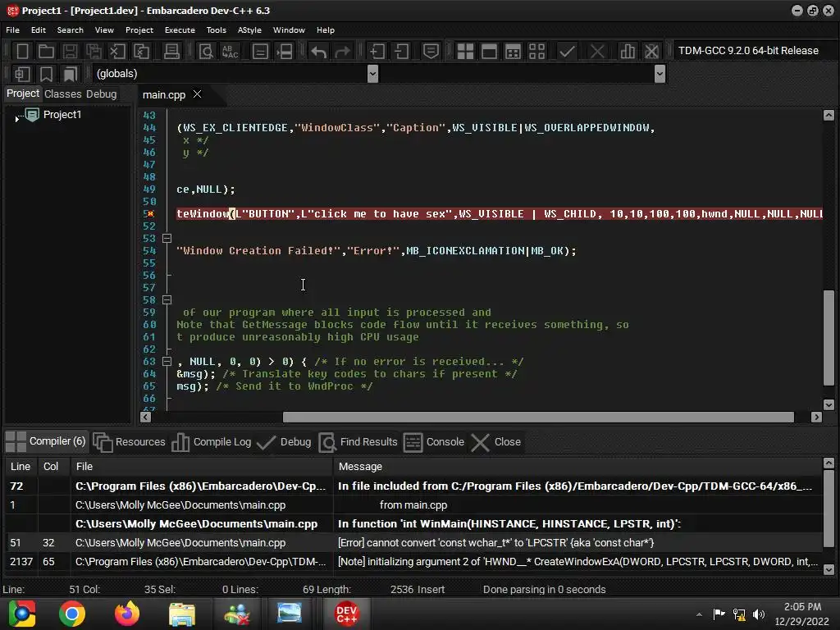The width and height of the screenshot is (840, 630).
Task: Open the AStyle menu
Action: coord(249,30)
